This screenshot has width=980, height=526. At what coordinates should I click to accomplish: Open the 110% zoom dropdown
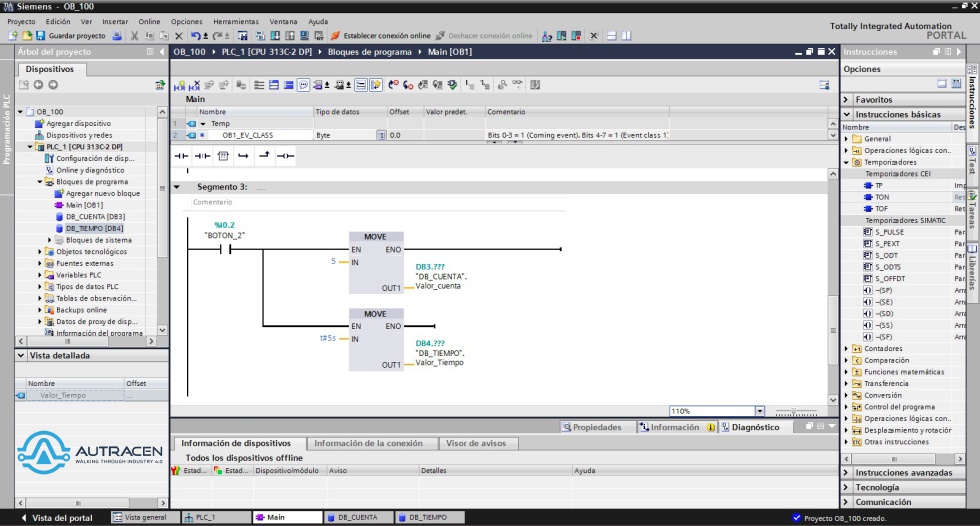pyautogui.click(x=759, y=411)
